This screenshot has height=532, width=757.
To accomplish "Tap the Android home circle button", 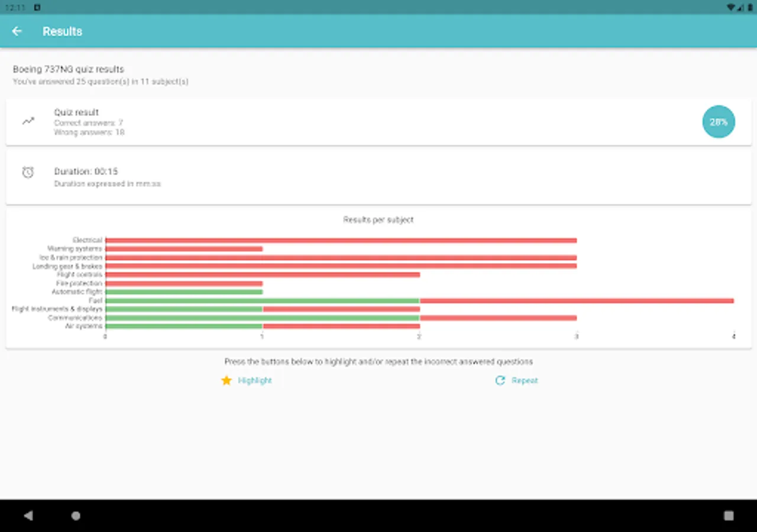I will click(x=76, y=515).
